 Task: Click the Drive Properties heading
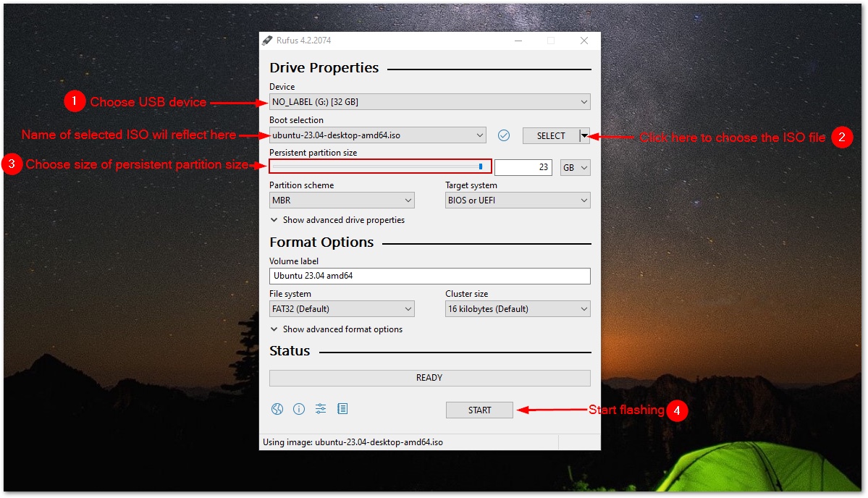324,67
